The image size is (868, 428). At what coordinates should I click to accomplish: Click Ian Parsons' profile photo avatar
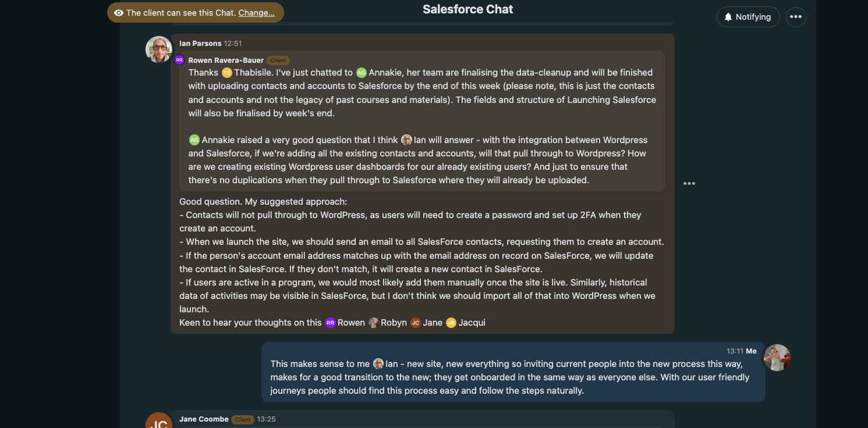coord(159,49)
